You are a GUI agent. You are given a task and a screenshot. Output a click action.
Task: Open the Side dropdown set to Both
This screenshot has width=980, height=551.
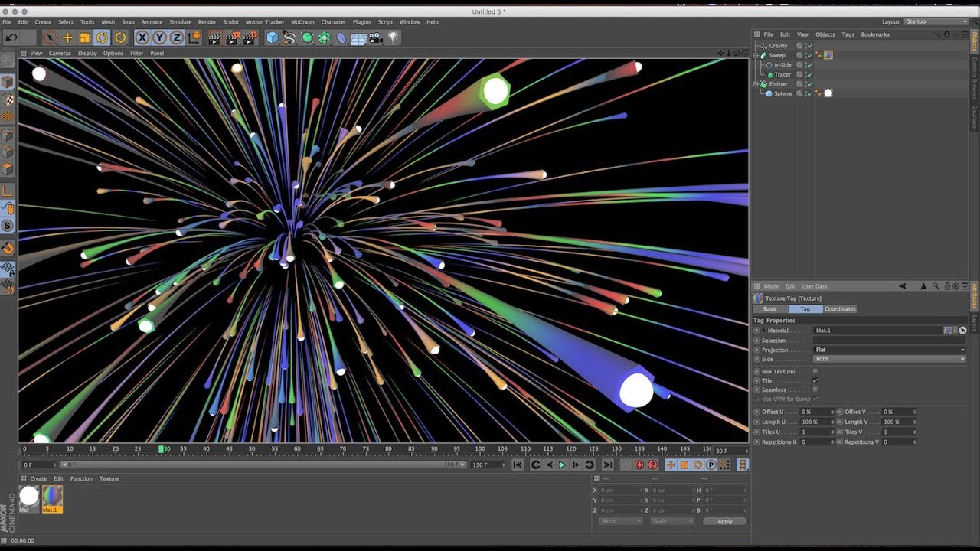pos(890,359)
